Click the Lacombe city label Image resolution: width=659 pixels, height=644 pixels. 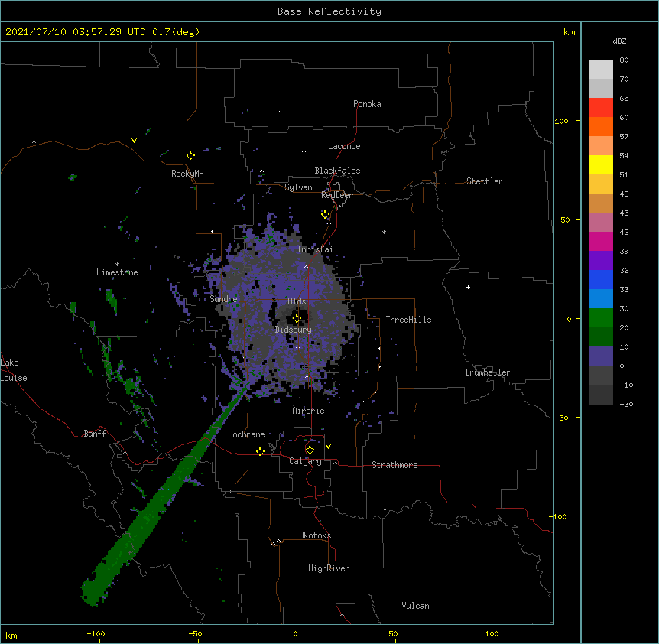click(x=344, y=146)
